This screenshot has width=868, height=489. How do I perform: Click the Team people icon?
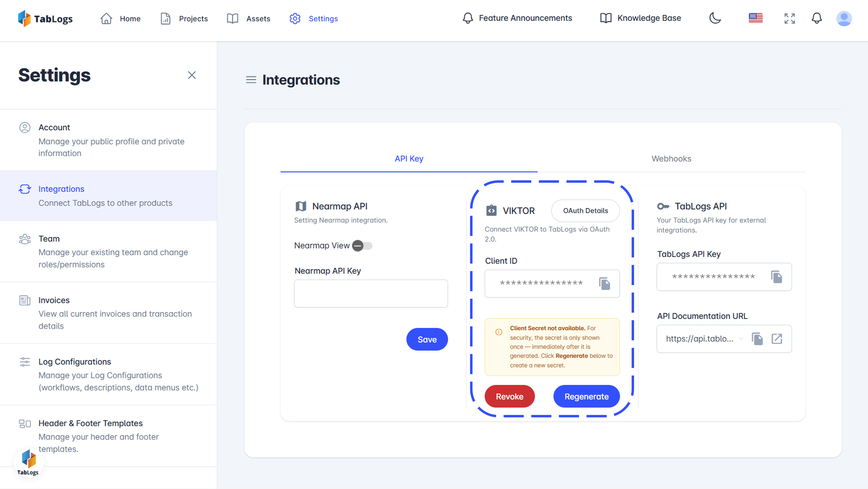click(x=25, y=239)
